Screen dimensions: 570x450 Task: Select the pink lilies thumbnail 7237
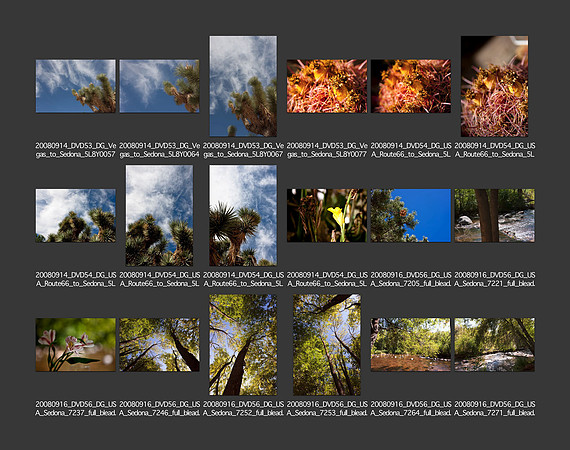76,345
